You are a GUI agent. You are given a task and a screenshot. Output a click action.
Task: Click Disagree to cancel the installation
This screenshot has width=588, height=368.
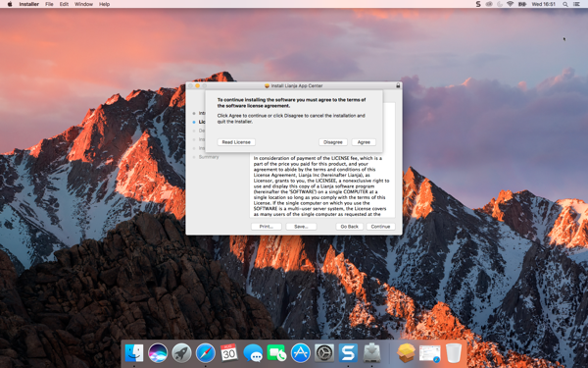point(333,142)
